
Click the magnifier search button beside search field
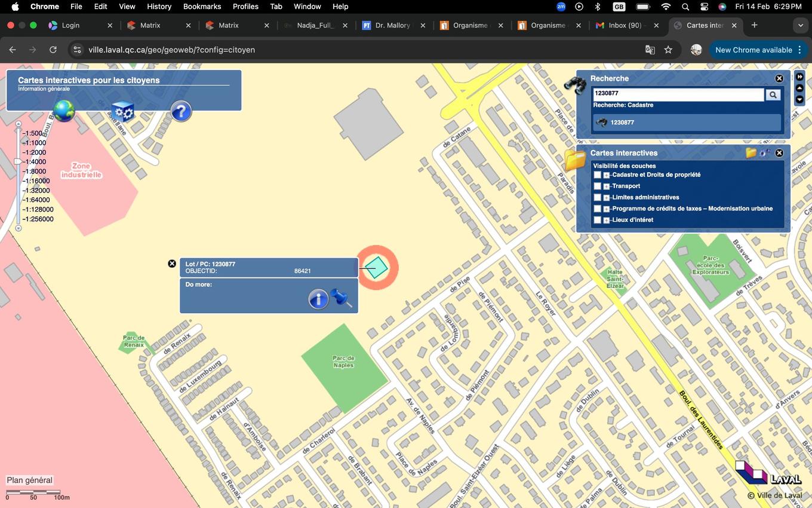pyautogui.click(x=773, y=94)
